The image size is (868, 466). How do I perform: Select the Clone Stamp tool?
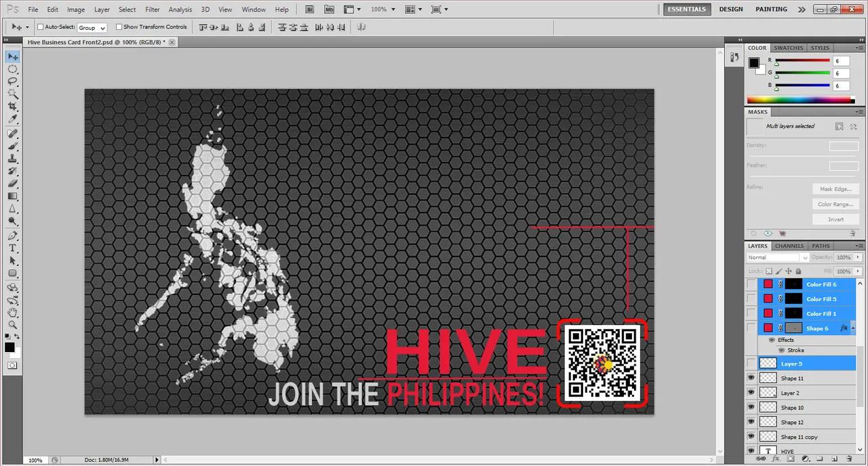pyautogui.click(x=12, y=159)
